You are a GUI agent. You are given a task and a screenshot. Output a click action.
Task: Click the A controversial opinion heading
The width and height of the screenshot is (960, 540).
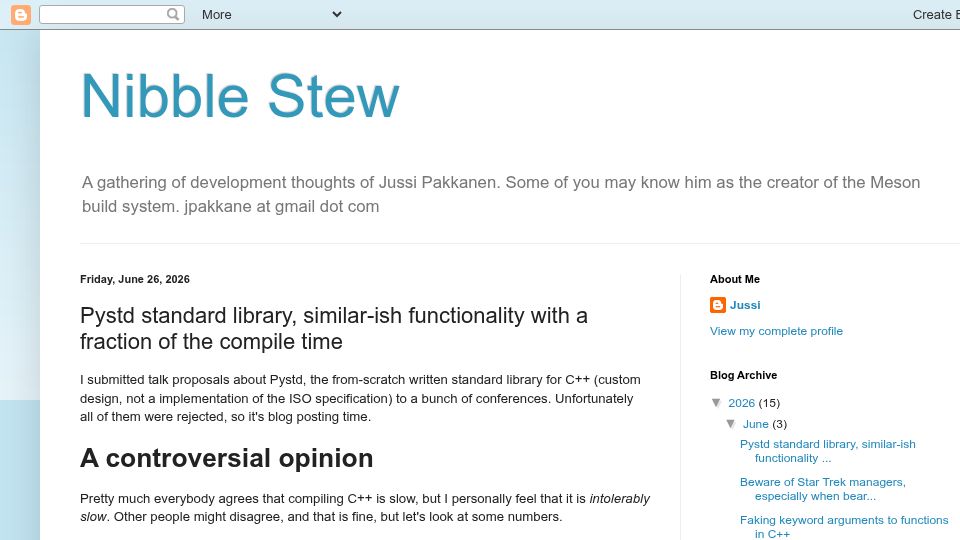pos(227,458)
